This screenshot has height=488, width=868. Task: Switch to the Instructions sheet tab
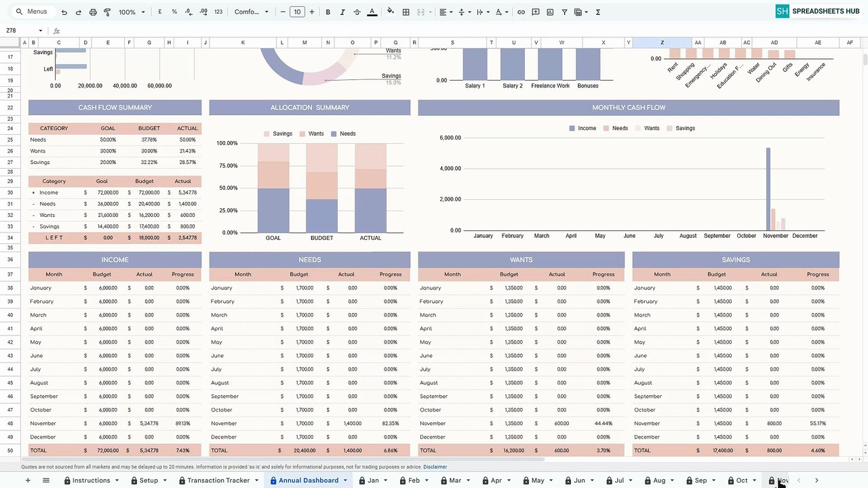coord(91,481)
